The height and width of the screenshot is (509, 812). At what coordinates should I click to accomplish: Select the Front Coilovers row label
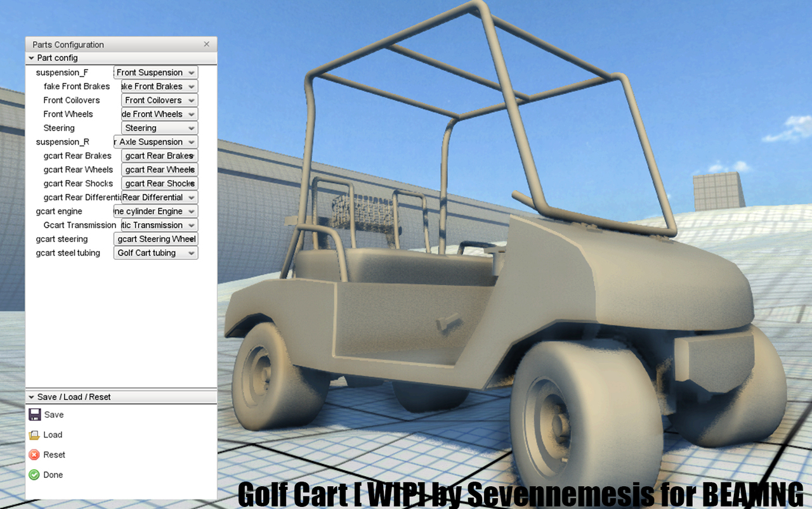(72, 100)
